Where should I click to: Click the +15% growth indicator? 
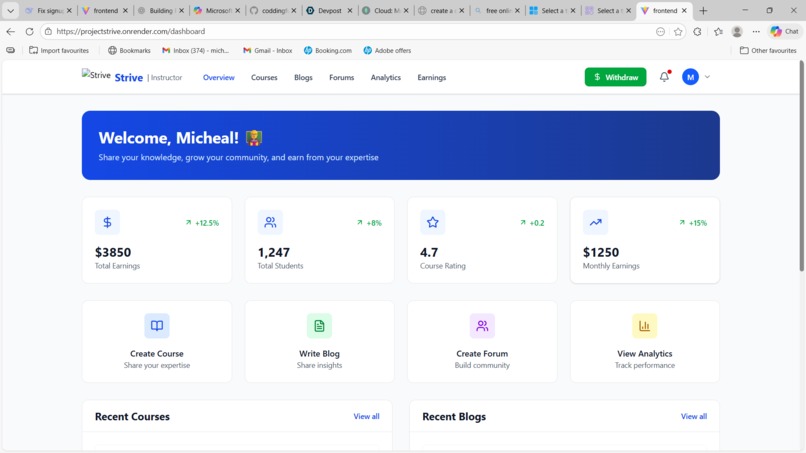[693, 223]
